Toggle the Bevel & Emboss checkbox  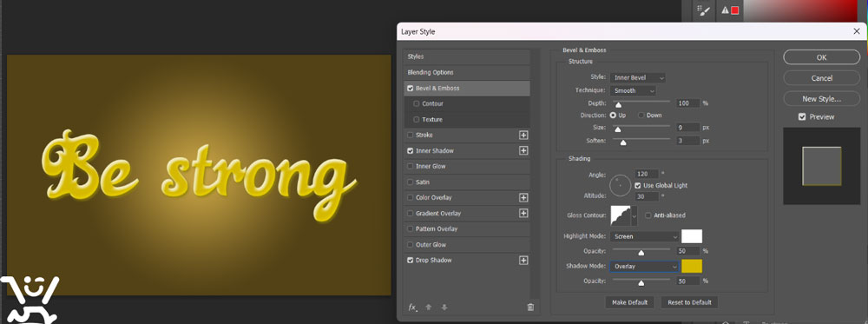tap(411, 88)
